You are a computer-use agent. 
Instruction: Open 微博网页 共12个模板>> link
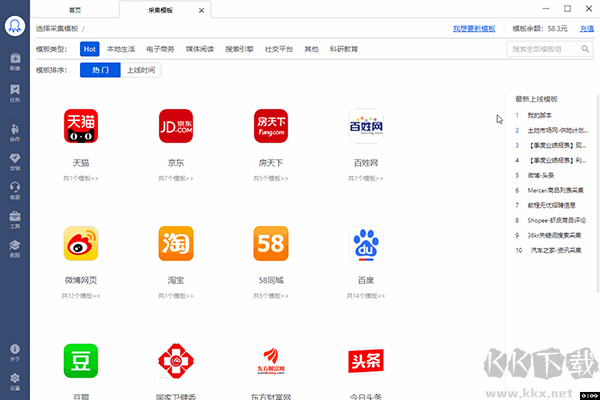coord(81,296)
